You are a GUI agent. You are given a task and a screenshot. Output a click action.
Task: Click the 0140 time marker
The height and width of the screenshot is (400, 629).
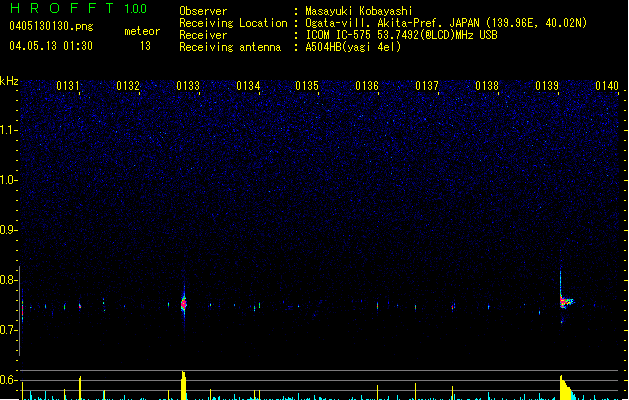coord(607,86)
